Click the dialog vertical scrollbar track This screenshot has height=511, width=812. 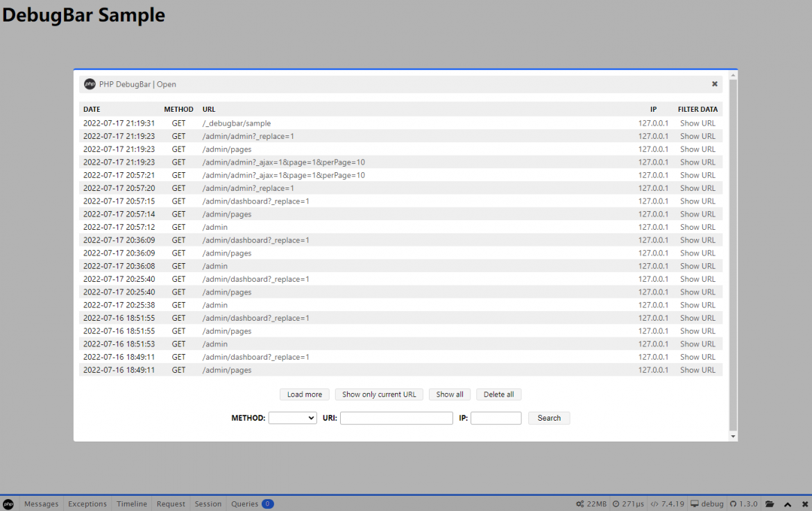click(733, 255)
